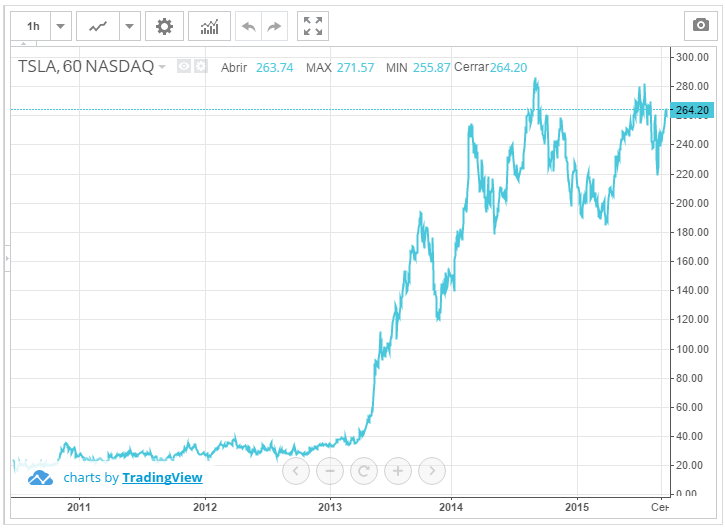Reset the chart view

tap(364, 470)
